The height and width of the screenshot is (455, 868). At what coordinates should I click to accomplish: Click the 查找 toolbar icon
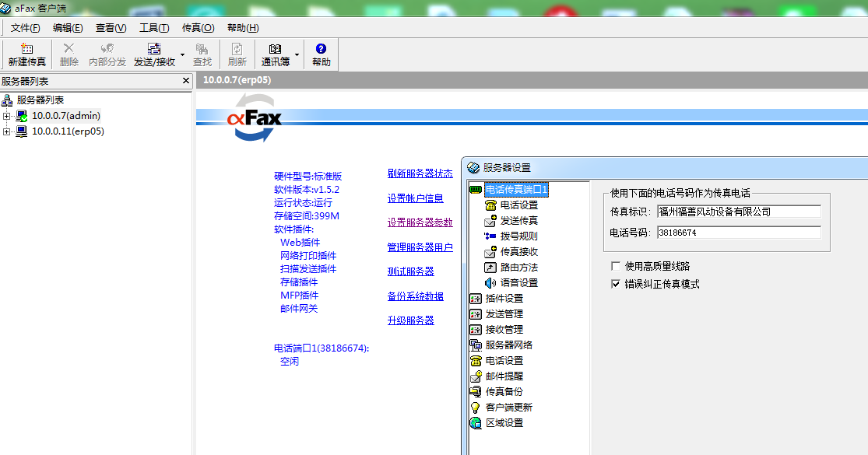pos(202,49)
